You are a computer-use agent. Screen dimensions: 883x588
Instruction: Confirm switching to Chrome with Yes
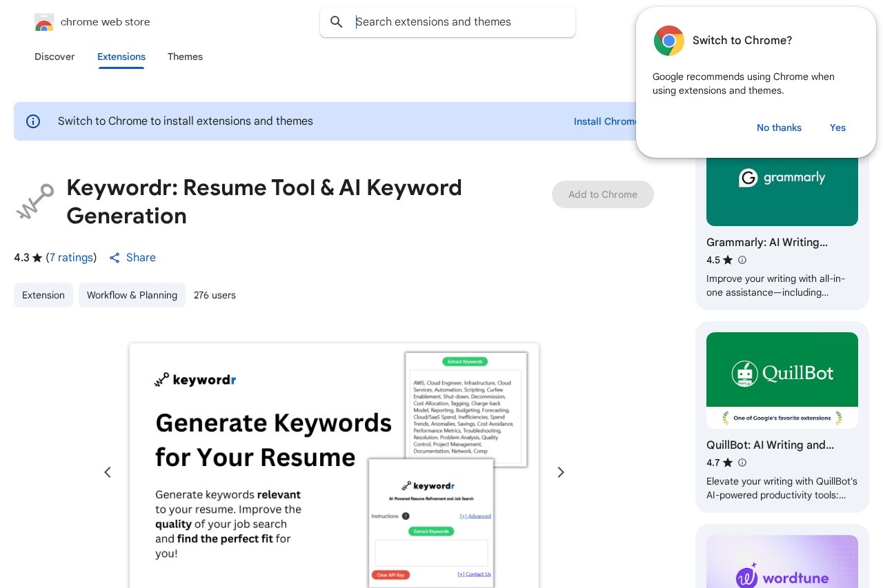click(837, 128)
